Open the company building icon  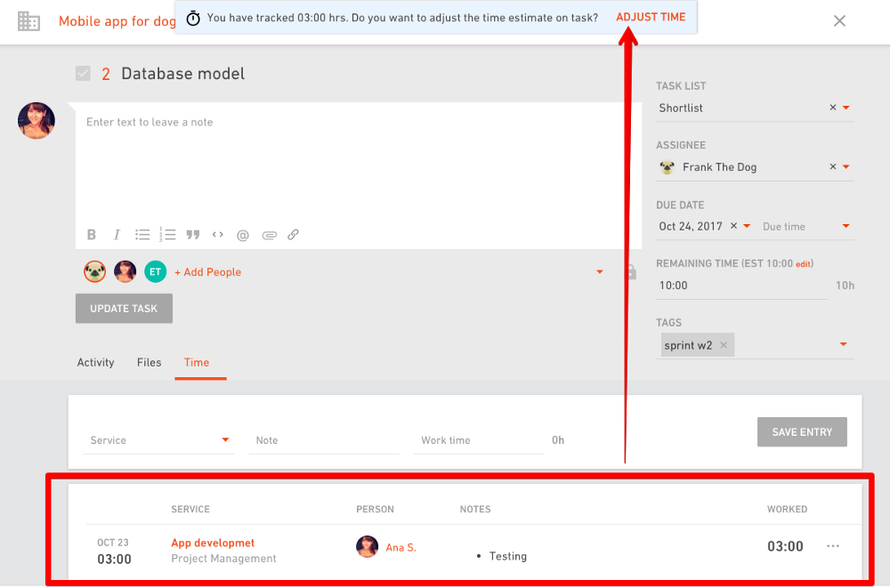coord(28,21)
